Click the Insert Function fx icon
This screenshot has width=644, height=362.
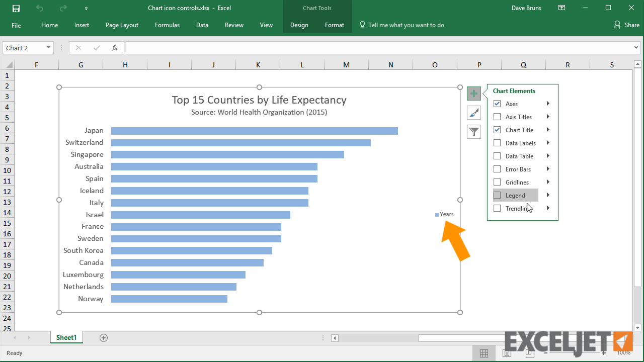(x=114, y=47)
